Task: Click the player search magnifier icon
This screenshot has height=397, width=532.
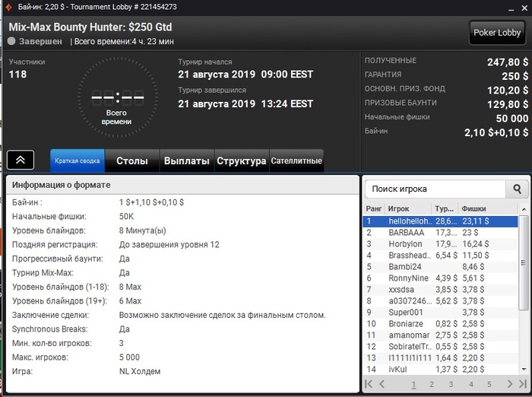Action: click(x=517, y=189)
